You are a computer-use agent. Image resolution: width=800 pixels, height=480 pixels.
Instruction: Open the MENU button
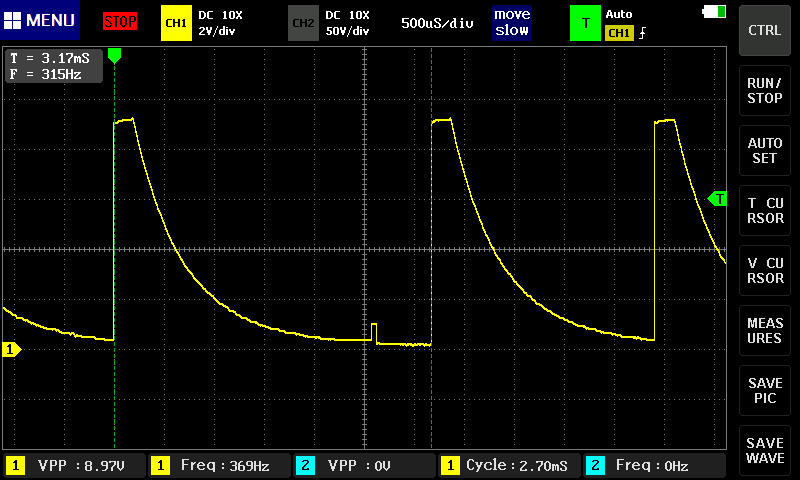40,20
